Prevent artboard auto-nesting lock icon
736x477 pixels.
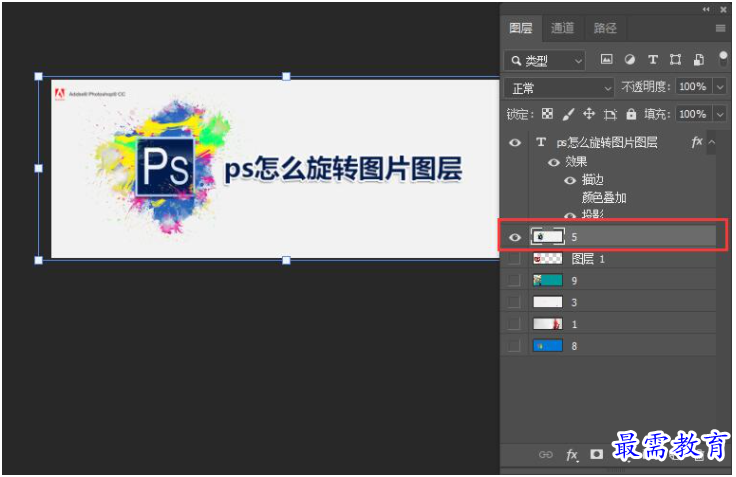pos(610,114)
